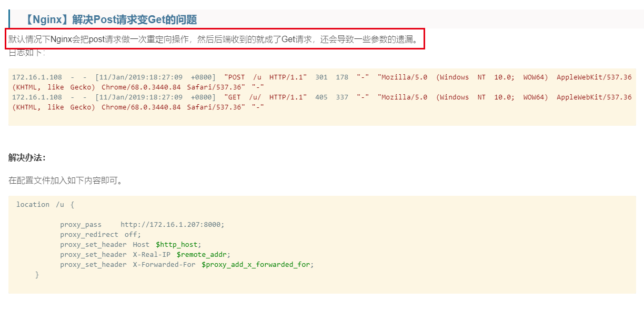
Task: Click the instruction text 在配置文件加入如下内容即可
Action: (x=58, y=179)
